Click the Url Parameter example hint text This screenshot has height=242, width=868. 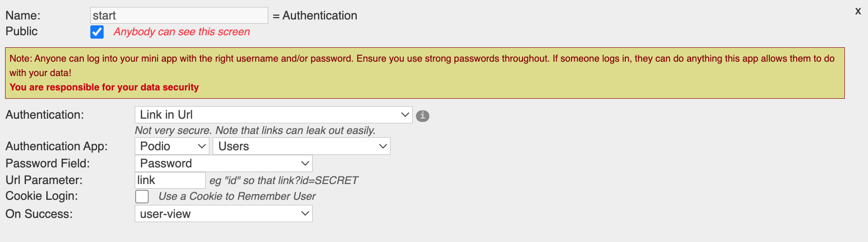[x=283, y=180]
